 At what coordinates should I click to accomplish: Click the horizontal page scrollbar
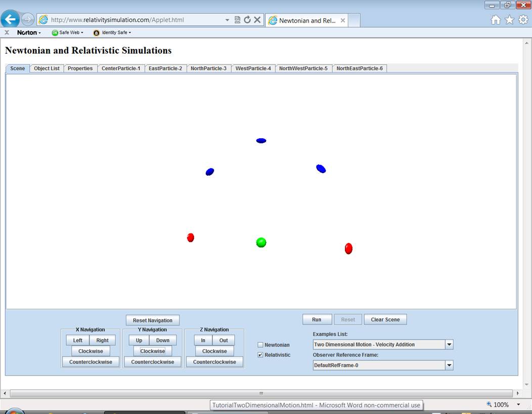pos(261,393)
